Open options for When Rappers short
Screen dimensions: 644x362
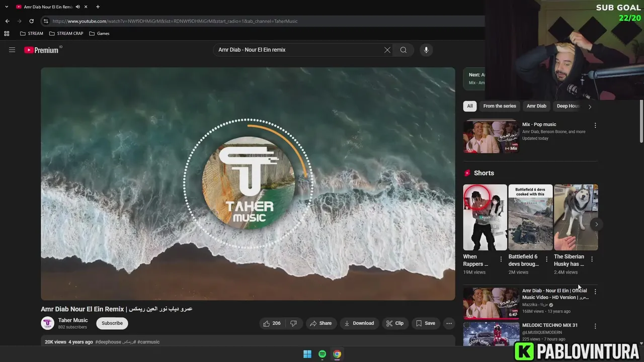point(501,259)
